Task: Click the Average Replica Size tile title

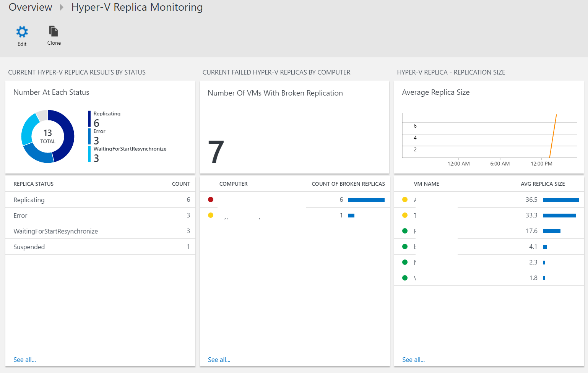Action: [436, 92]
